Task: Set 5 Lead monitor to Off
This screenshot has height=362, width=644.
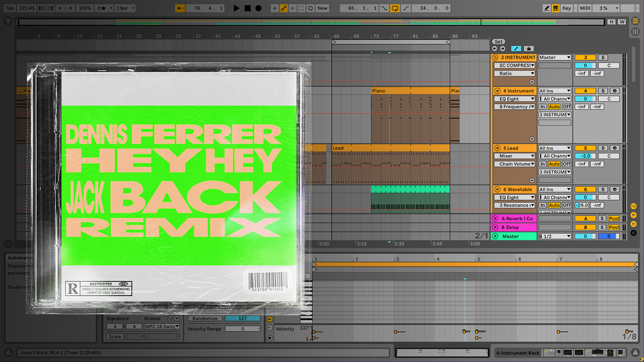Action: click(x=567, y=164)
